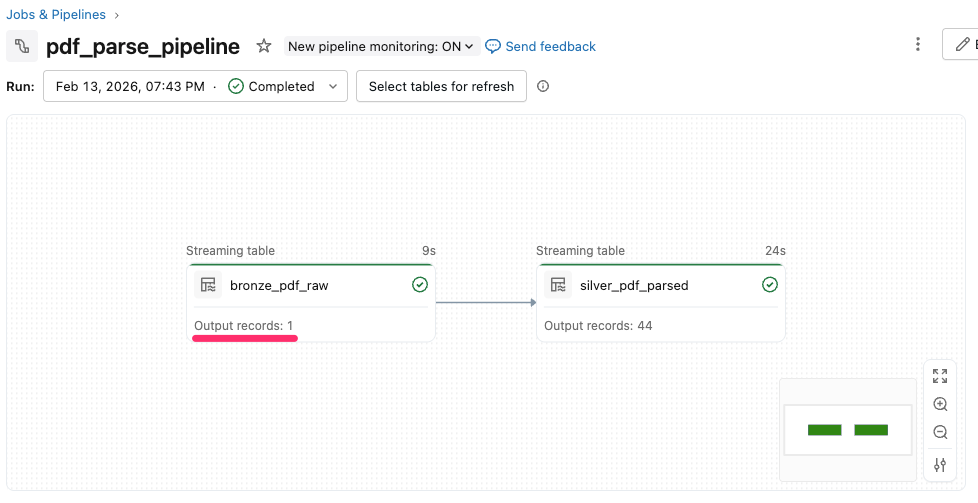Click the pdf_parse_pipeline title text

point(143,46)
